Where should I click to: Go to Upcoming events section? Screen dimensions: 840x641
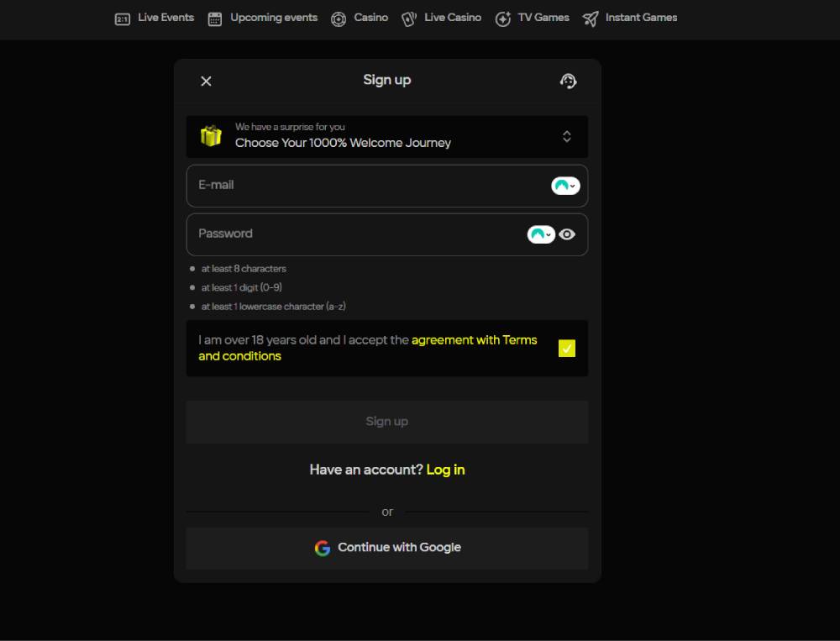click(274, 18)
